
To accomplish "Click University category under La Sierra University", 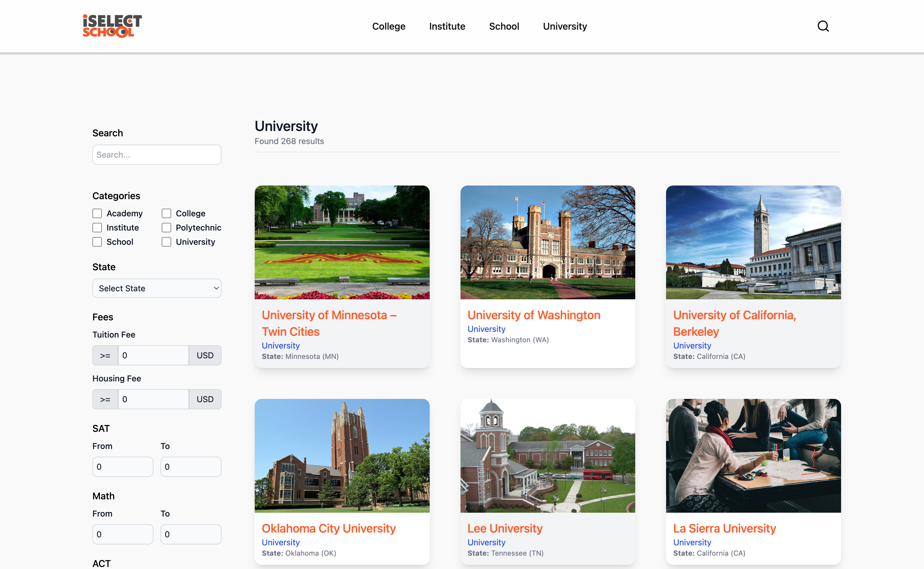I will point(692,542).
